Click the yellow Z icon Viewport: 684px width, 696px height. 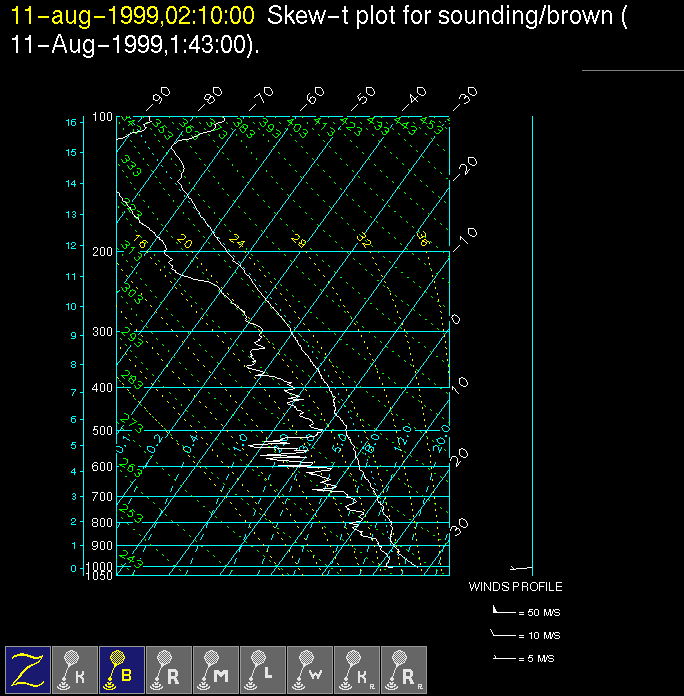pyautogui.click(x=28, y=669)
